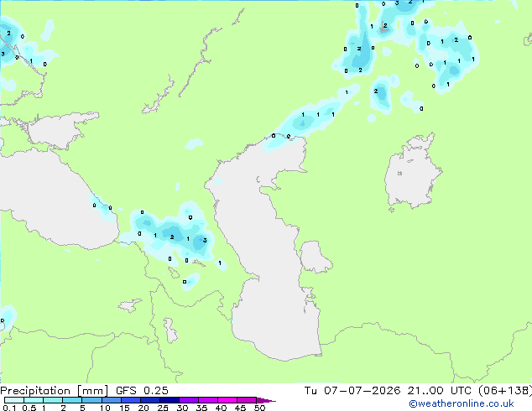The image size is (532, 411).
Task: Click the dark navy swatch between 25 and 30
Action: click(x=169, y=400)
